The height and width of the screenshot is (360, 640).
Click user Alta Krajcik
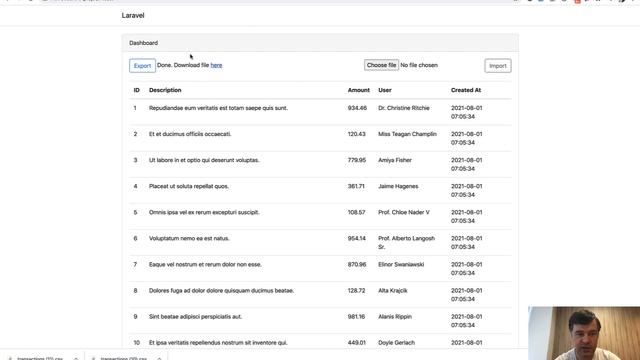pyautogui.click(x=393, y=291)
